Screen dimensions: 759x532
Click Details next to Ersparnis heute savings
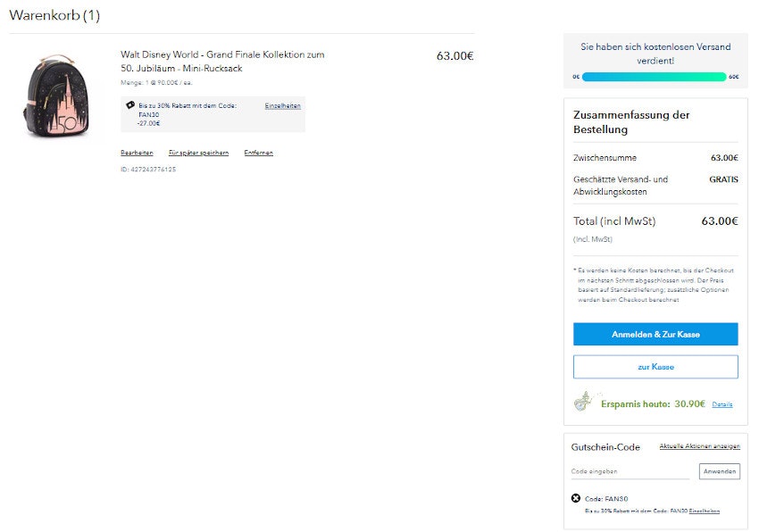(722, 403)
